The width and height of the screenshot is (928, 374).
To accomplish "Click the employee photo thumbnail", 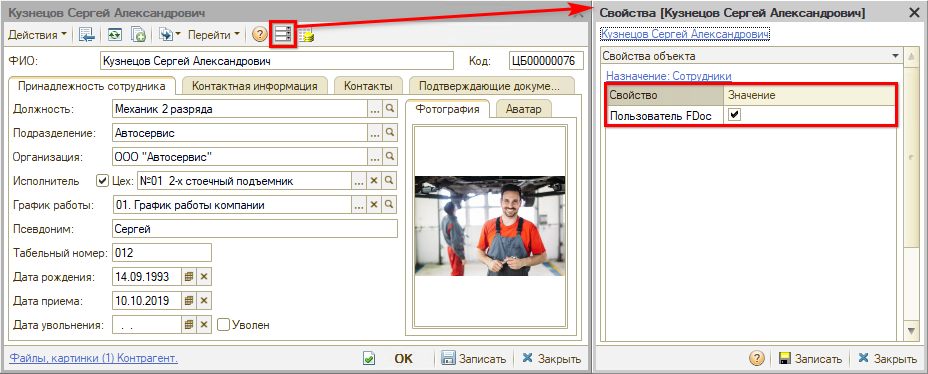I will (489, 226).
